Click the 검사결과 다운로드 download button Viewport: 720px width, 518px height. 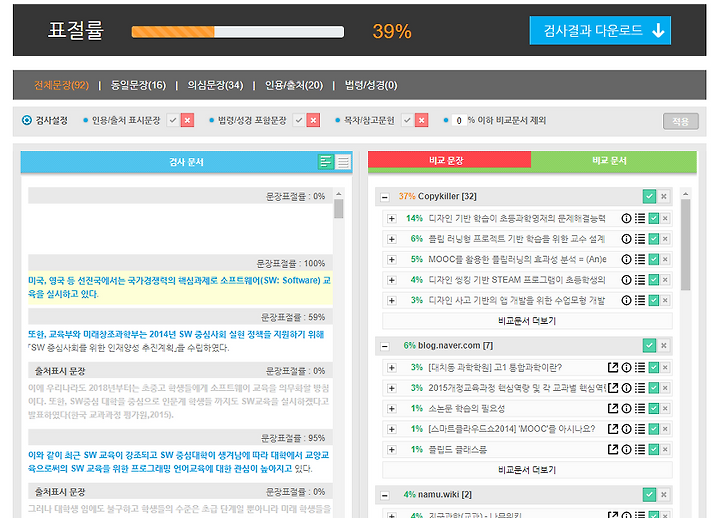tap(600, 31)
